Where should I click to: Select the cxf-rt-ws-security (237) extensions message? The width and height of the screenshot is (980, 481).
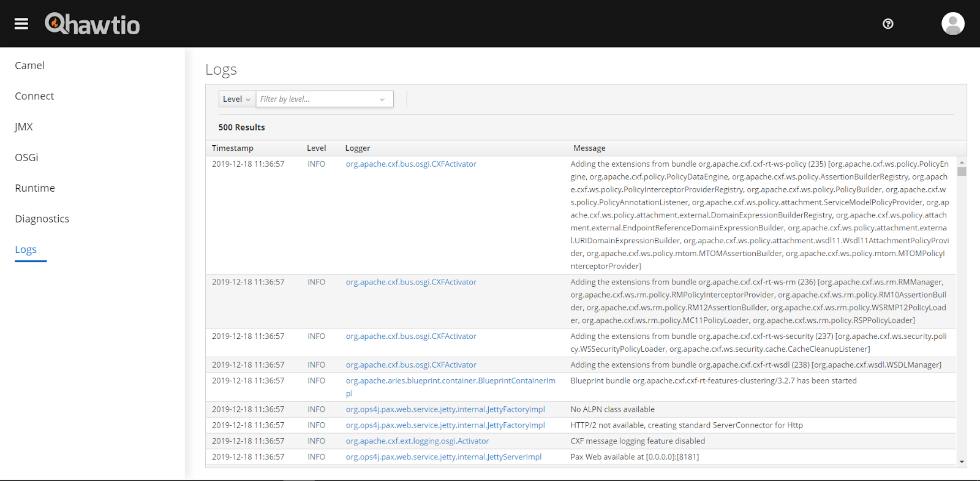759,343
